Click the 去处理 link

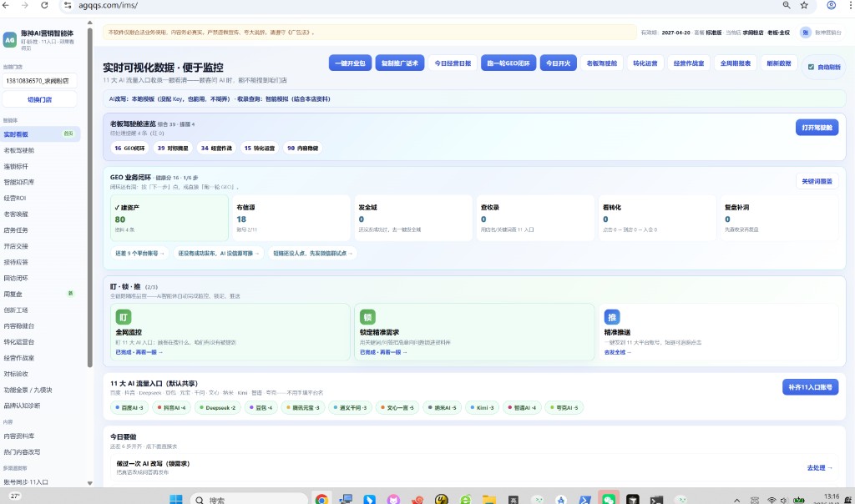pyautogui.click(x=820, y=467)
